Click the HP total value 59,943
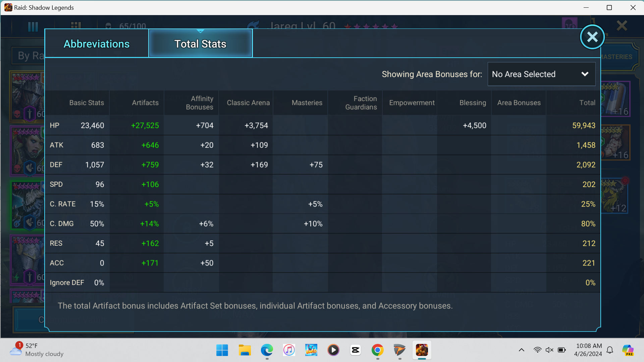 coord(584,125)
